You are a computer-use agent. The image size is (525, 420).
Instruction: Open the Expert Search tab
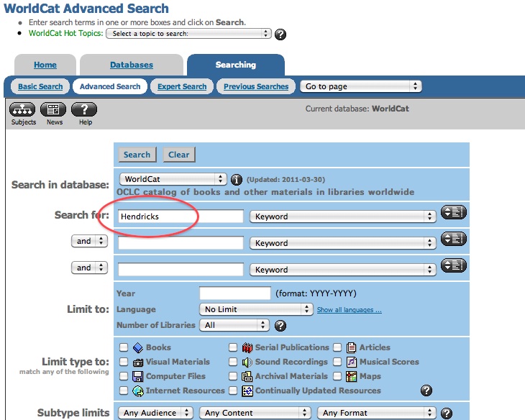pyautogui.click(x=182, y=86)
